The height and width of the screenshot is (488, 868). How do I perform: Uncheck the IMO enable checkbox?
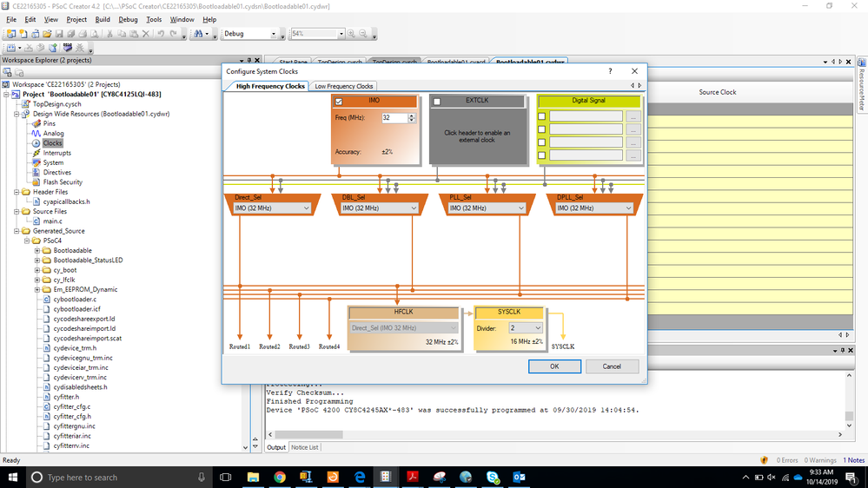click(x=339, y=102)
